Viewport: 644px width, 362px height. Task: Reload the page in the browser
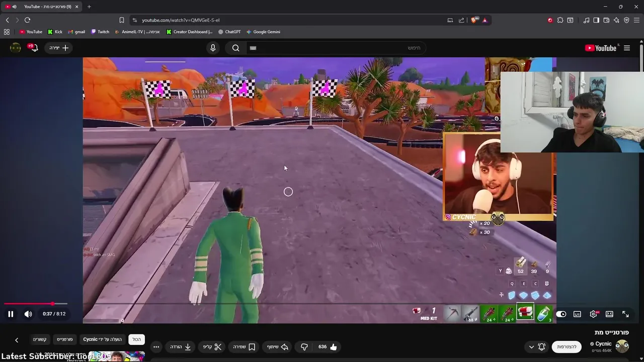(27, 20)
